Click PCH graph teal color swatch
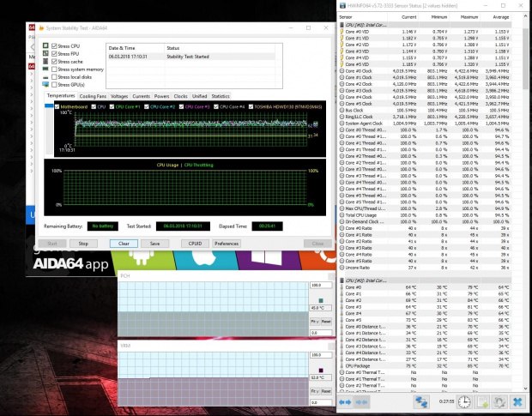The width and height of the screenshot is (532, 416). click(321, 301)
